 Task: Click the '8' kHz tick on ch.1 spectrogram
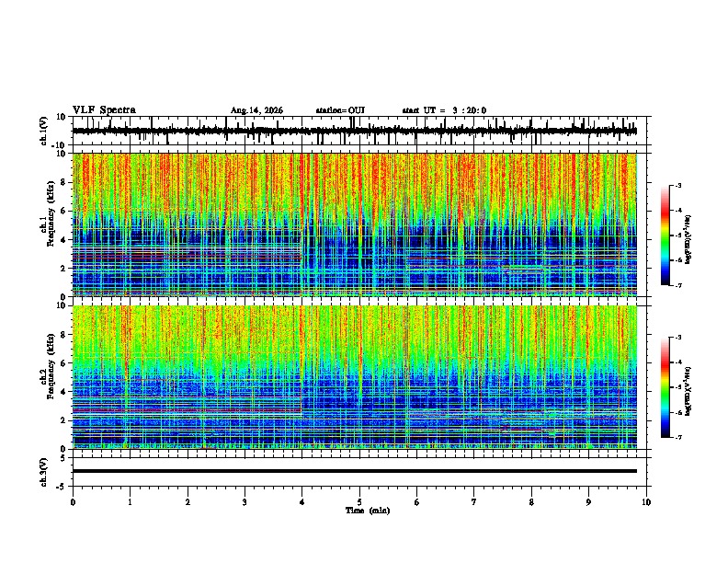click(x=63, y=182)
